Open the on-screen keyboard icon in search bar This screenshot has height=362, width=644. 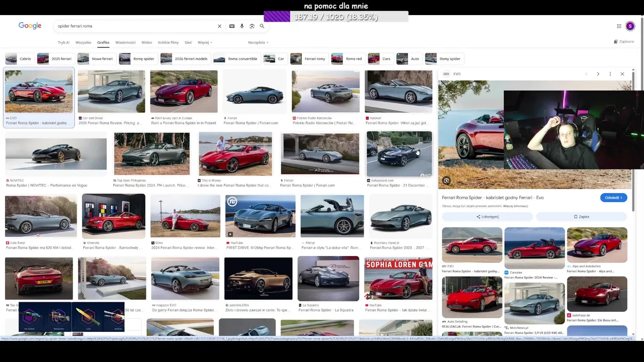coord(232,26)
